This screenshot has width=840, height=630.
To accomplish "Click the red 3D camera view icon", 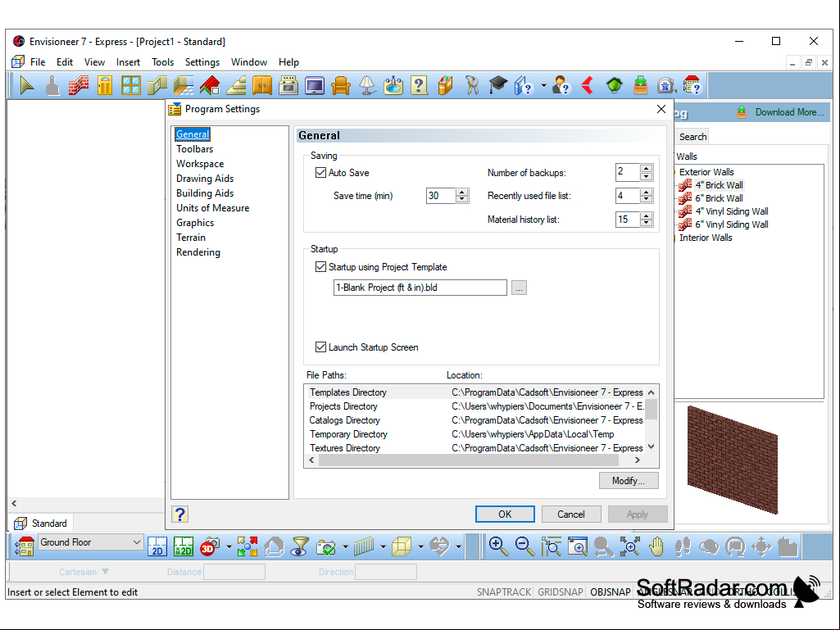I will pyautogui.click(x=210, y=546).
